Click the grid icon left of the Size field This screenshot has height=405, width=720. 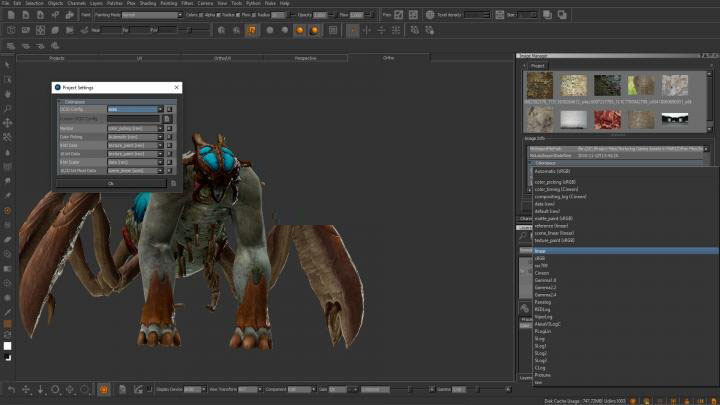[x=500, y=15]
